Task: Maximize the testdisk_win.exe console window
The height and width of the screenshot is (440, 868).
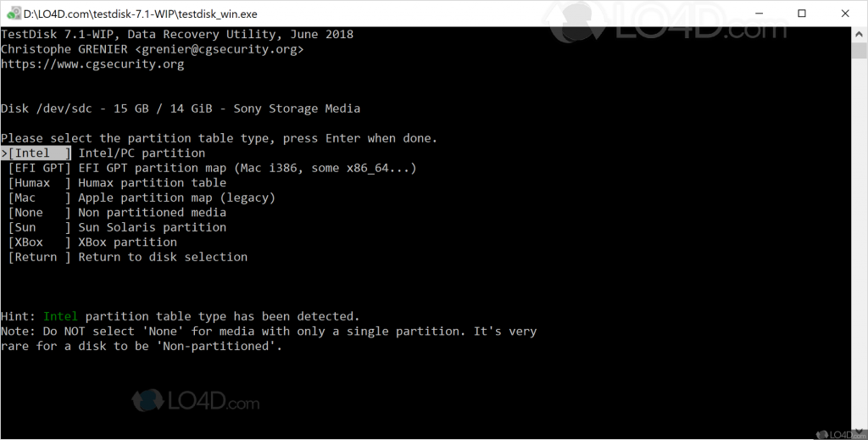Action: [x=802, y=14]
